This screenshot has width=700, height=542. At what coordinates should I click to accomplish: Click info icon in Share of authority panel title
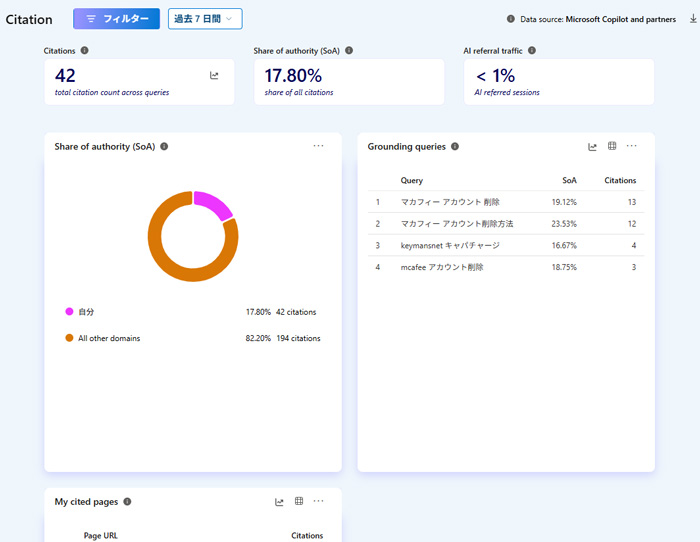tap(164, 146)
